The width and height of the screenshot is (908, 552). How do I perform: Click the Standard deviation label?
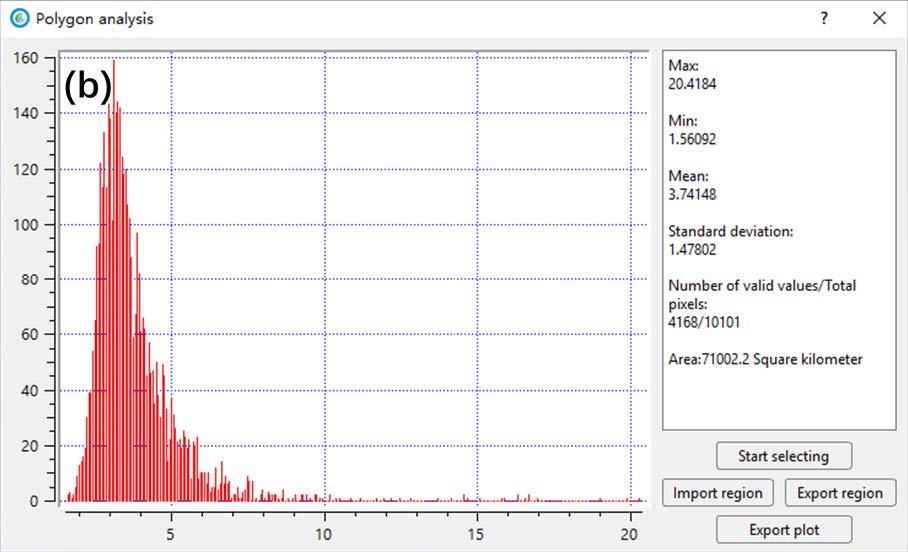[x=731, y=231]
